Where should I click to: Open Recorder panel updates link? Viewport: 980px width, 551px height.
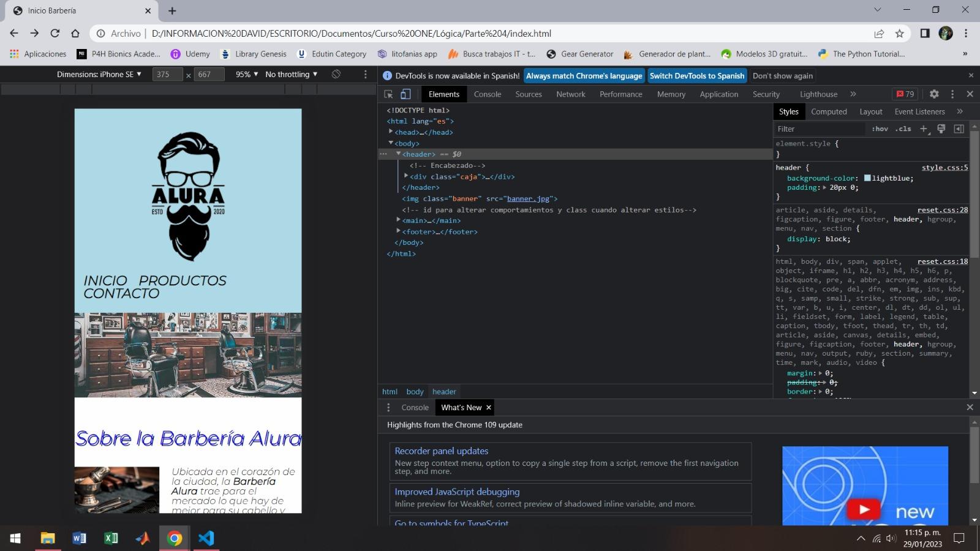[442, 451]
